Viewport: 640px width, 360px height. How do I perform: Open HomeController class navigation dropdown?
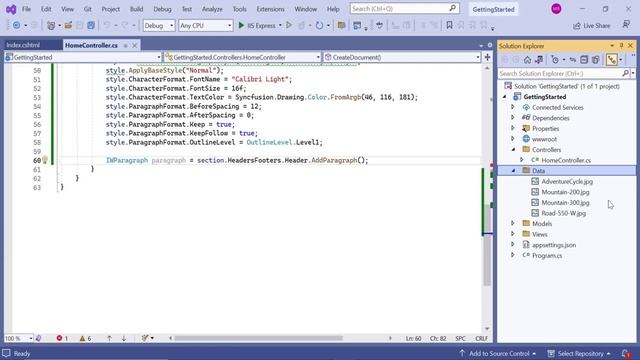[x=242, y=58]
